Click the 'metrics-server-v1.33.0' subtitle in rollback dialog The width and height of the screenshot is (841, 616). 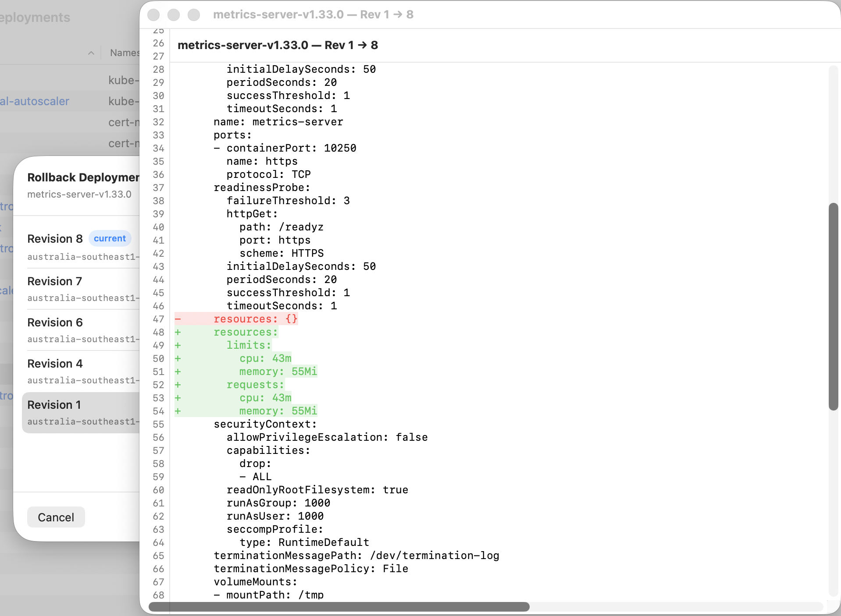tap(79, 194)
